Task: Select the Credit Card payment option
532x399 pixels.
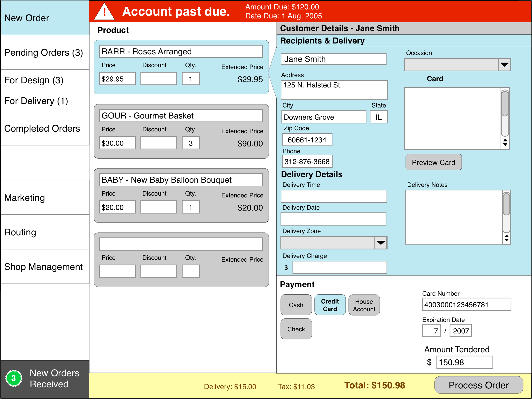Action: coord(330,305)
